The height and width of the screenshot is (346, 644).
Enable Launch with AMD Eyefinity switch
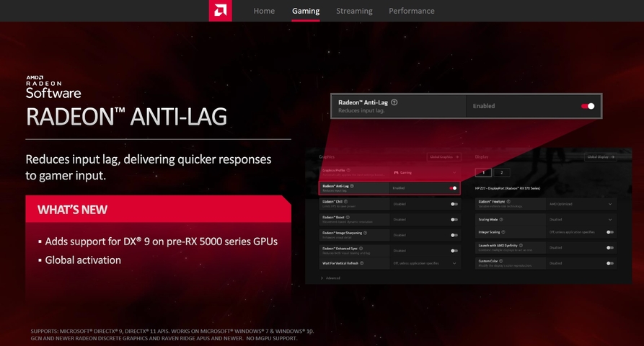610,247
